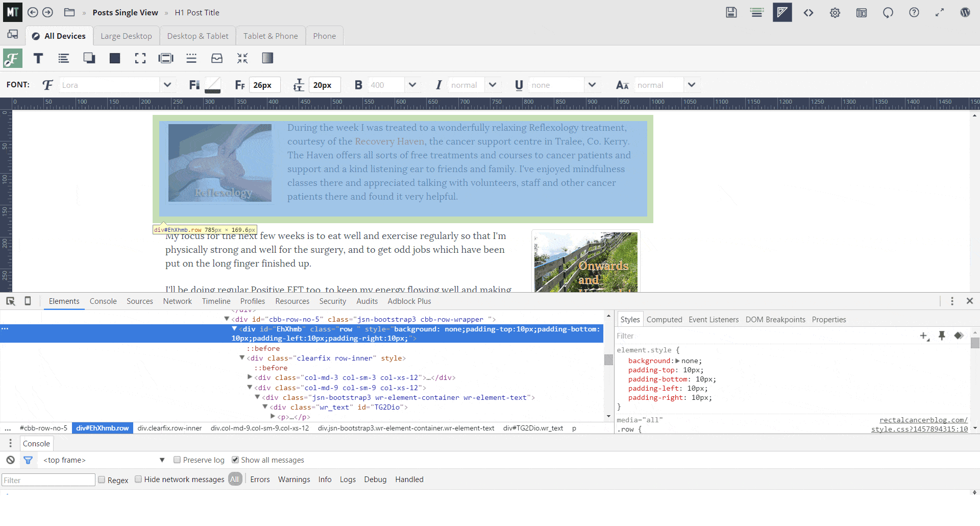Open the gradient property group icon
Image resolution: width=980 pixels, height=526 pixels.
pyautogui.click(x=267, y=58)
